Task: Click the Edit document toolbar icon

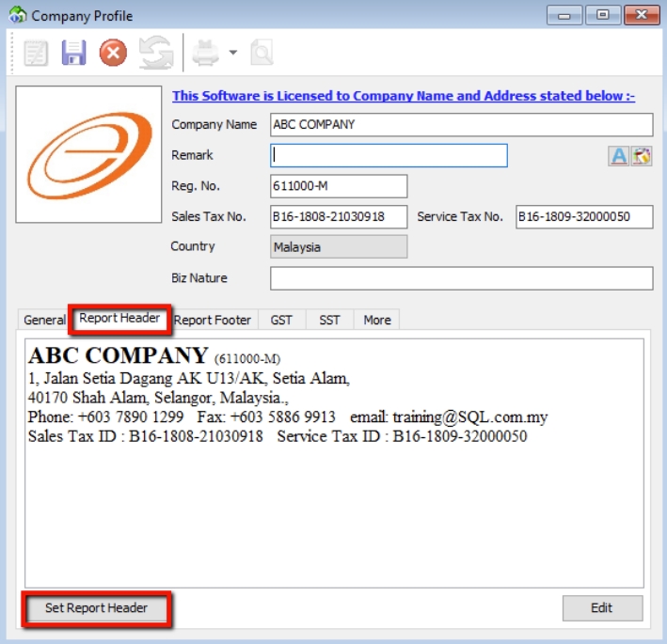Action: coord(37,53)
